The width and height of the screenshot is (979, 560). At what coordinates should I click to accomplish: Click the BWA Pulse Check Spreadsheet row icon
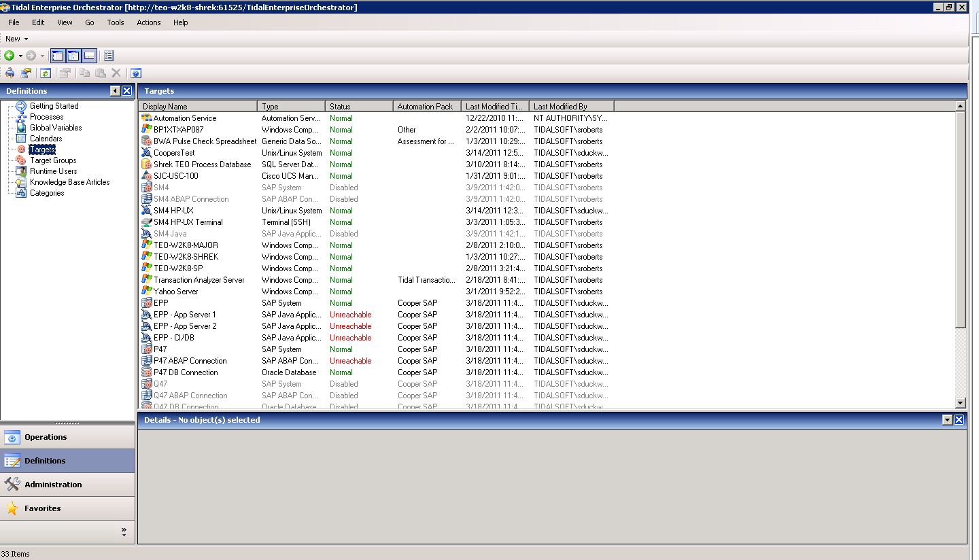(146, 141)
